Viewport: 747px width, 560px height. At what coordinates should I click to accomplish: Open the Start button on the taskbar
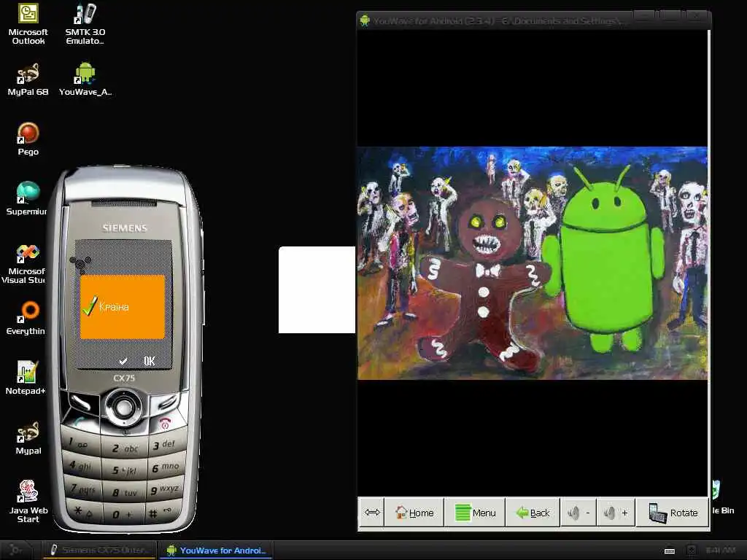(15, 550)
